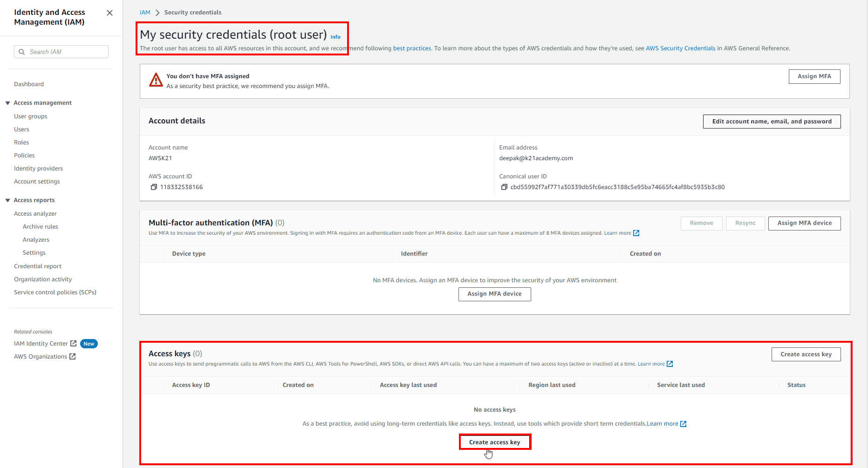Open Policies from the sidebar
Screen dimensions: 868x468
[x=24, y=156]
